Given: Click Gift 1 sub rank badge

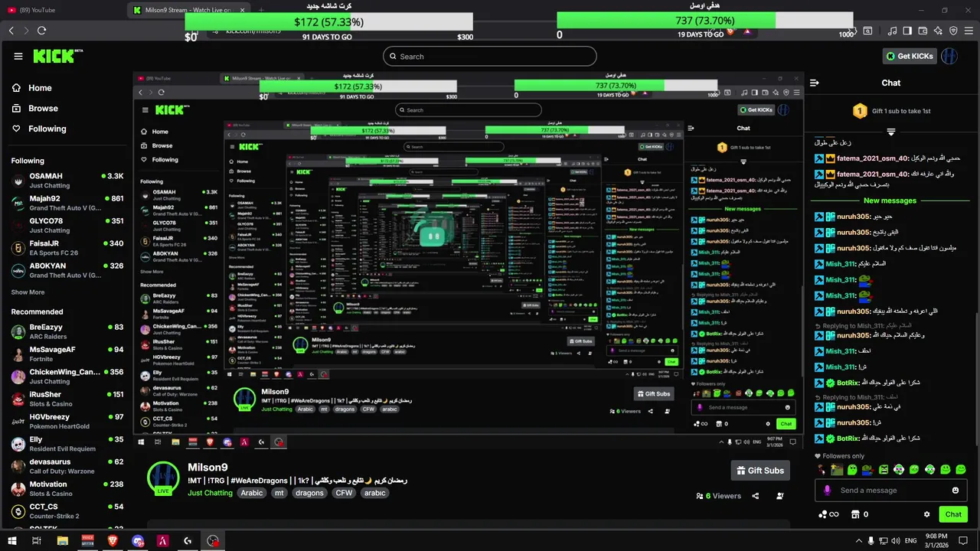Looking at the screenshot, I should [859, 111].
